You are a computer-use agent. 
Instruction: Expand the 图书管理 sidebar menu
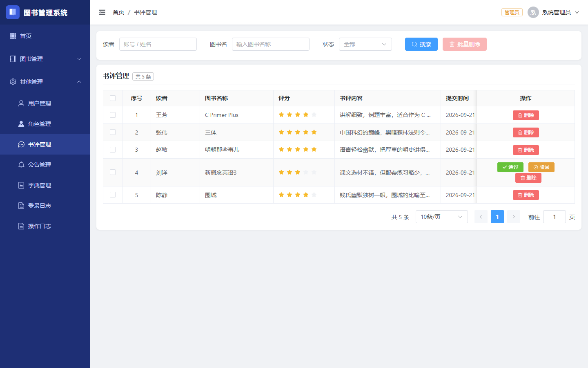coord(45,59)
